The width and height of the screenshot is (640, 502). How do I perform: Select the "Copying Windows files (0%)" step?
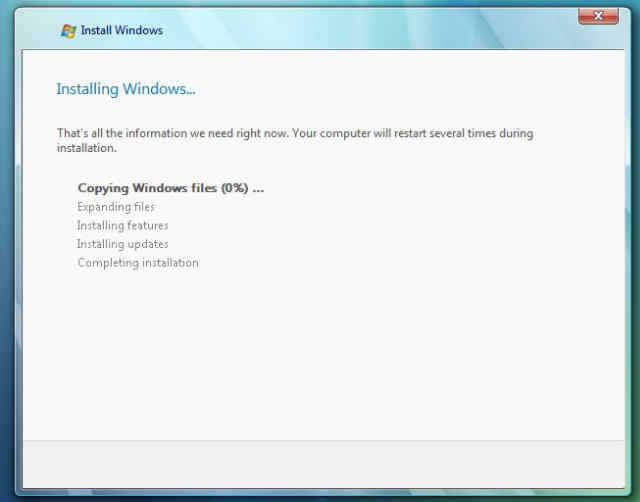[x=170, y=187]
